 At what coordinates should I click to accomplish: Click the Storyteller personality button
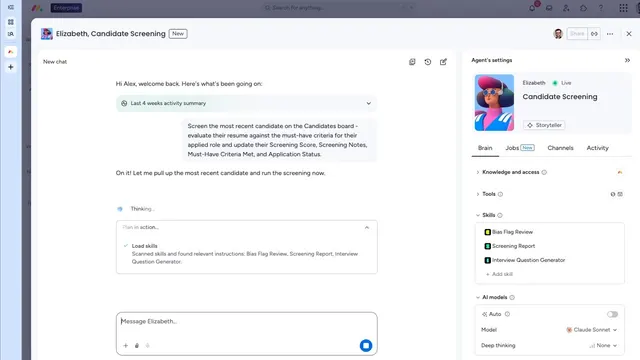point(544,125)
